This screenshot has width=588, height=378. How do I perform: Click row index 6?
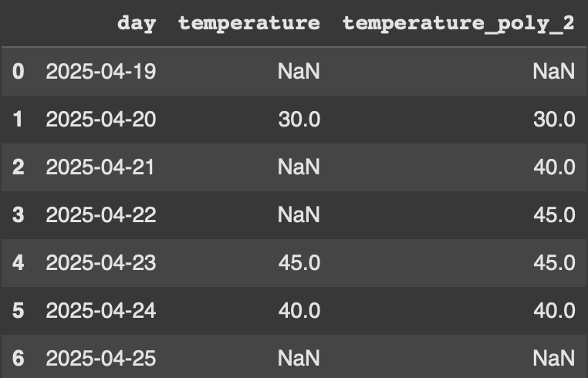18,358
